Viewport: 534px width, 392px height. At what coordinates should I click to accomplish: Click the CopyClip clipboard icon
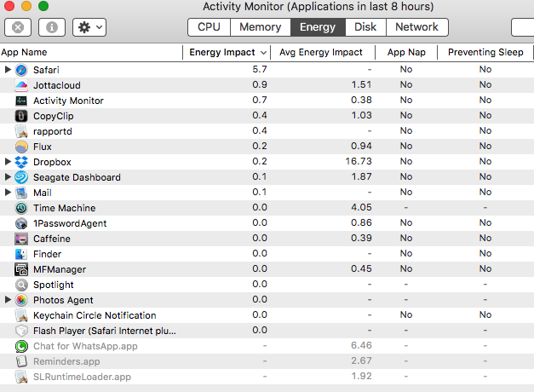(21, 116)
